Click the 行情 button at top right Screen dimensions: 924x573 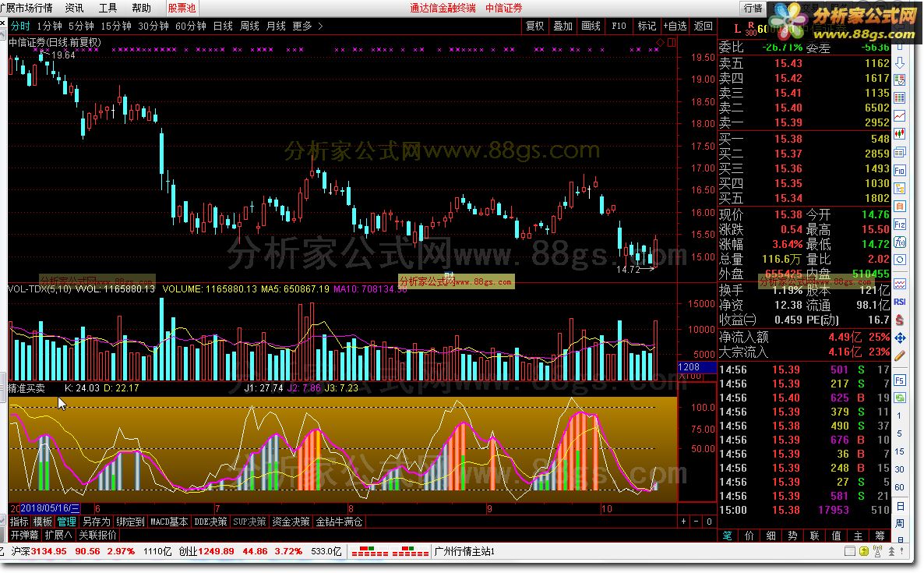[753, 8]
